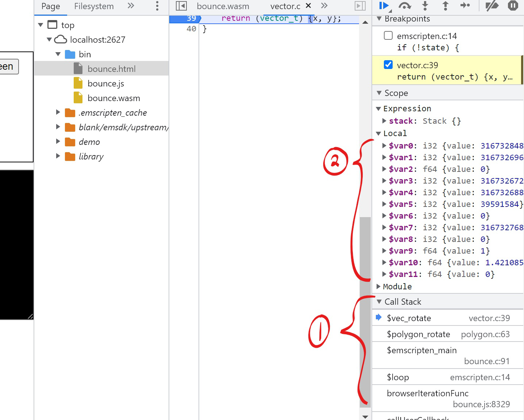Select the $polygon_rotate call stack frame

418,334
